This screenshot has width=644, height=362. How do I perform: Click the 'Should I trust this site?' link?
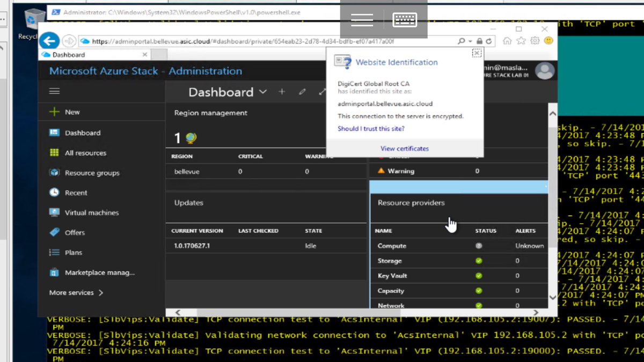pos(371,129)
